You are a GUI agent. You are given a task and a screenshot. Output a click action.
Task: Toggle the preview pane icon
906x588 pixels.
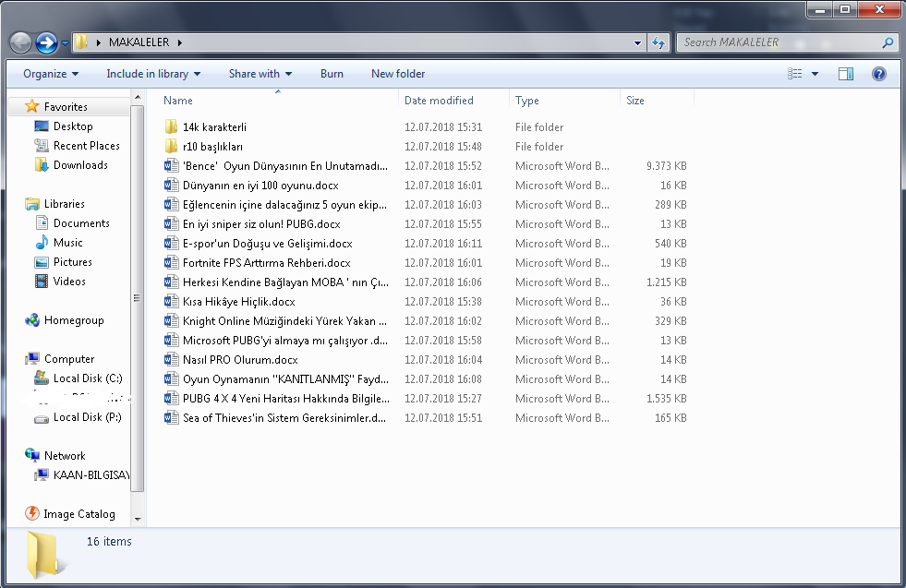pos(846,74)
